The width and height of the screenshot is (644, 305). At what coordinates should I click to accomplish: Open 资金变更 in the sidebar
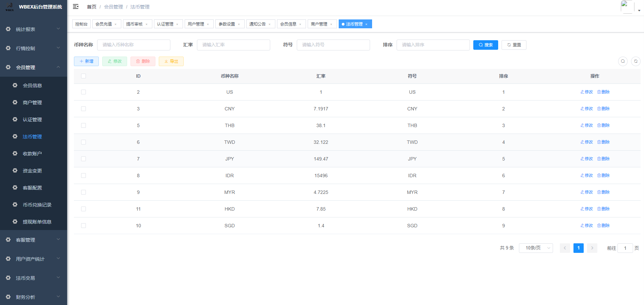[32, 171]
